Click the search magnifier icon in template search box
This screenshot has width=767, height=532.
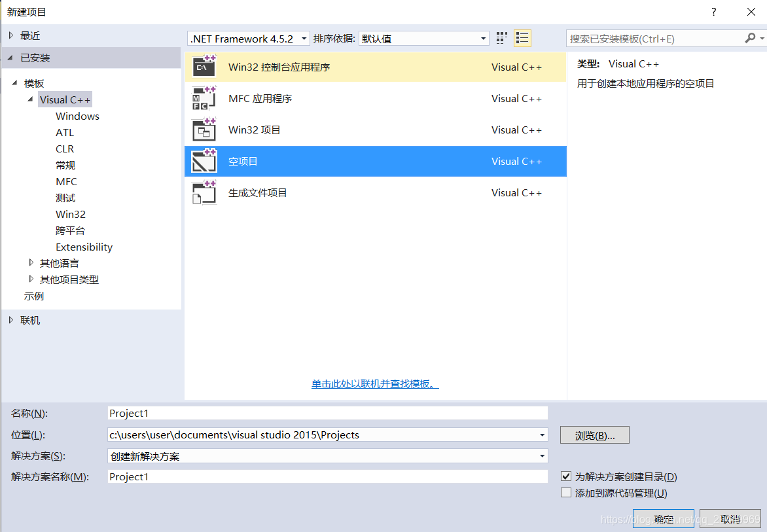(x=751, y=39)
